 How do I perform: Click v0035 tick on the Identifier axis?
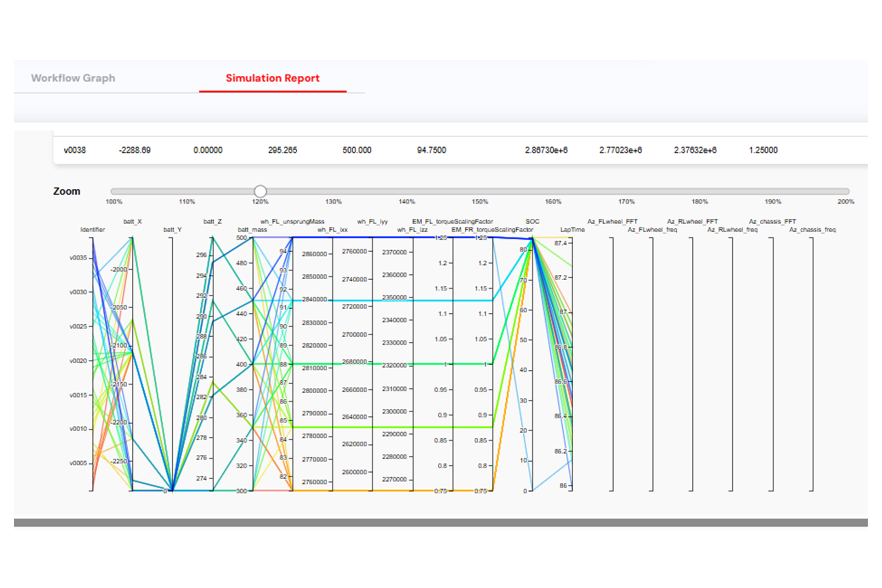tap(78, 258)
